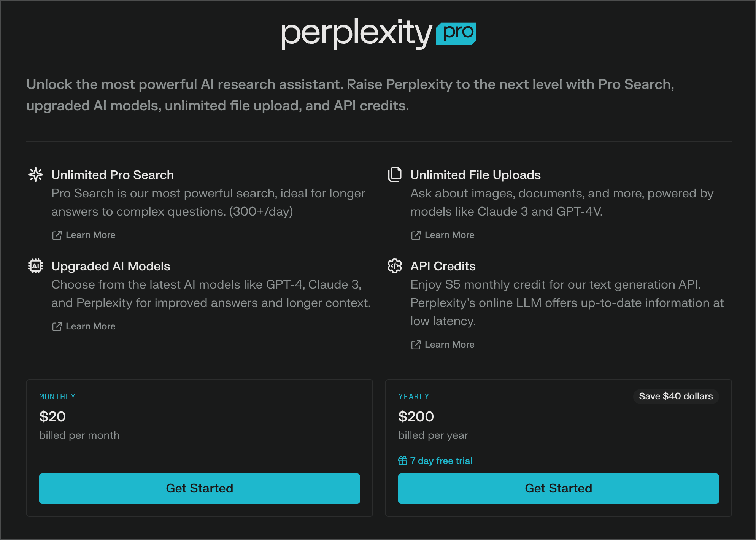Screen dimensions: 756x540
Task: Click the gift icon beside free trial
Action: [x=402, y=461]
